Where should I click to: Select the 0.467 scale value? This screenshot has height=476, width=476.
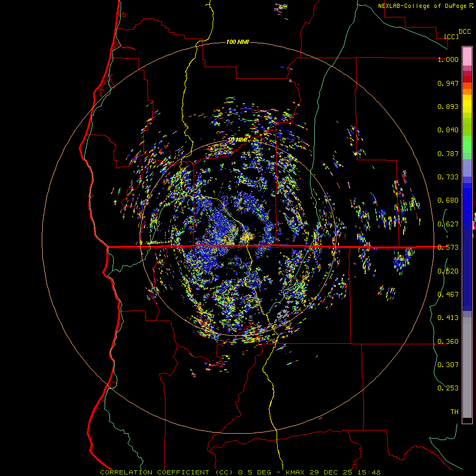click(x=448, y=295)
